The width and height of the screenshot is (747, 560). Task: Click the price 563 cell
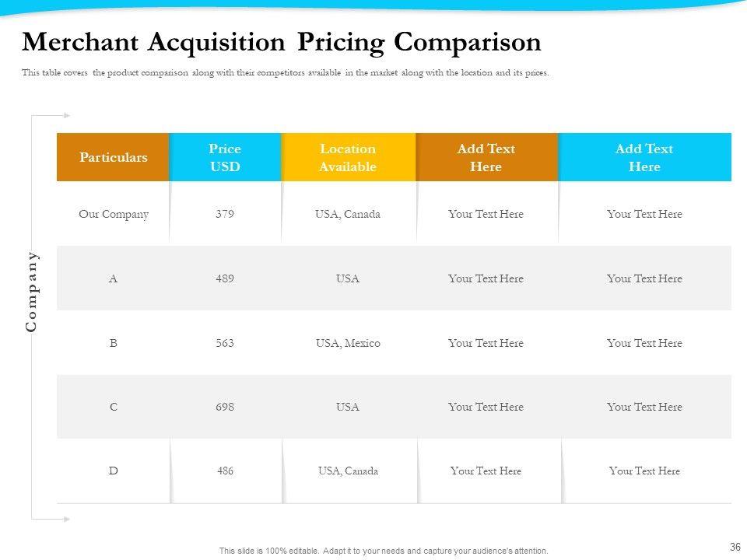225,343
